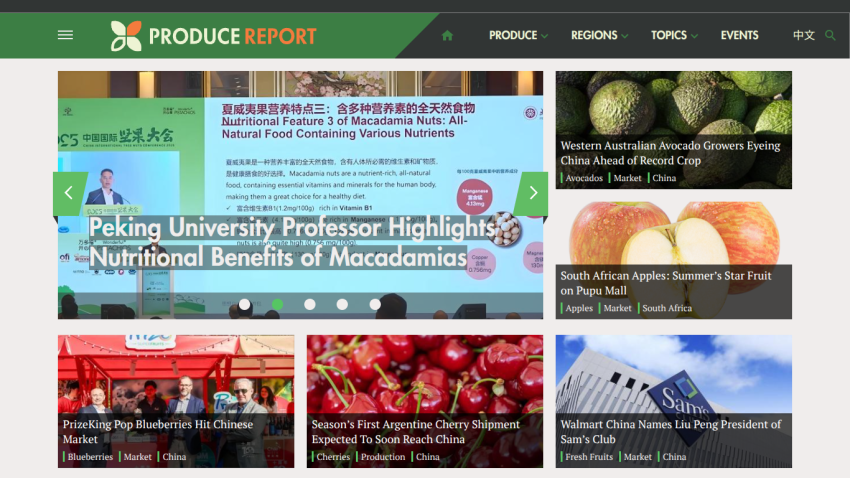The height and width of the screenshot is (478, 850).
Task: Open PrizeKing Pop Blueberries article
Action: pyautogui.click(x=158, y=431)
